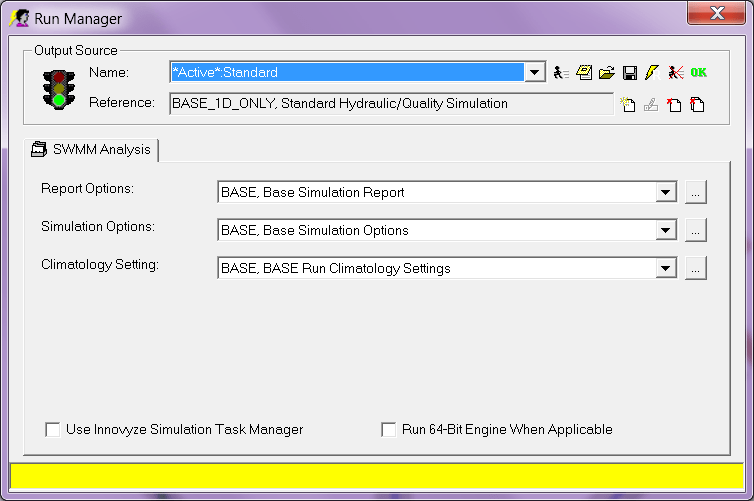Viewport: 754px width, 501px height.
Task: Click the yellow status progress bar
Action: tap(377, 476)
